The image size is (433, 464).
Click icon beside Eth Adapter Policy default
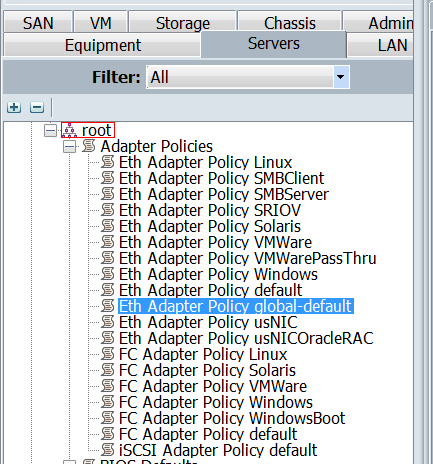point(108,290)
